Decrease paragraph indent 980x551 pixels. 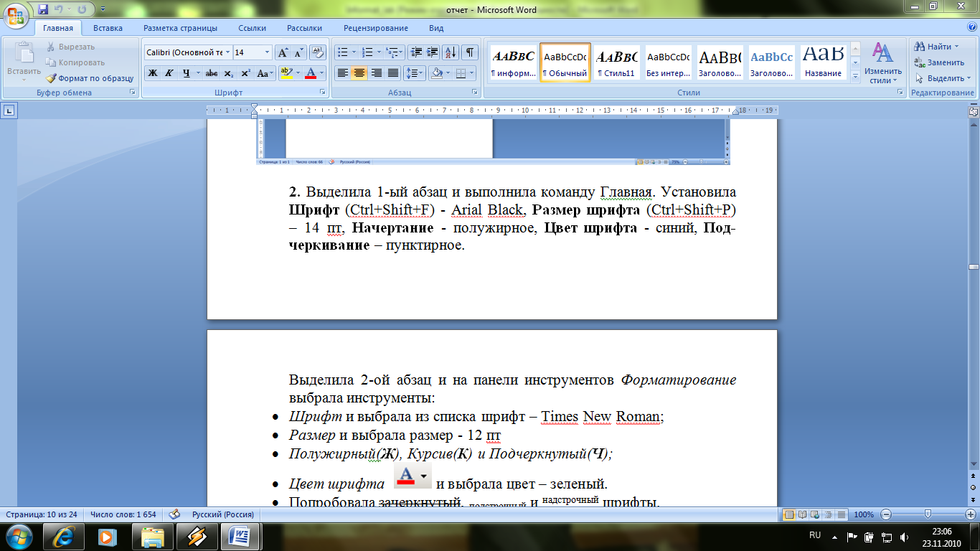(x=415, y=52)
